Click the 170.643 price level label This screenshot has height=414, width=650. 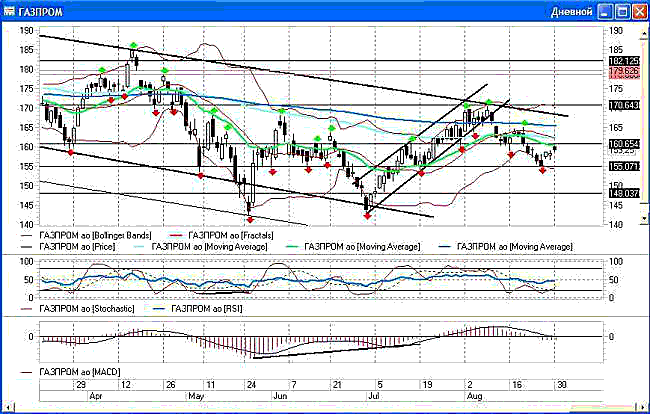coord(624,105)
